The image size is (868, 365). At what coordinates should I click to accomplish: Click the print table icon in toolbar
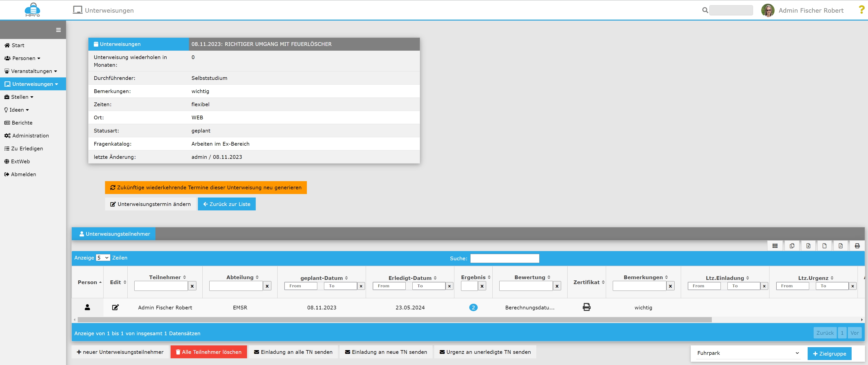(x=857, y=246)
